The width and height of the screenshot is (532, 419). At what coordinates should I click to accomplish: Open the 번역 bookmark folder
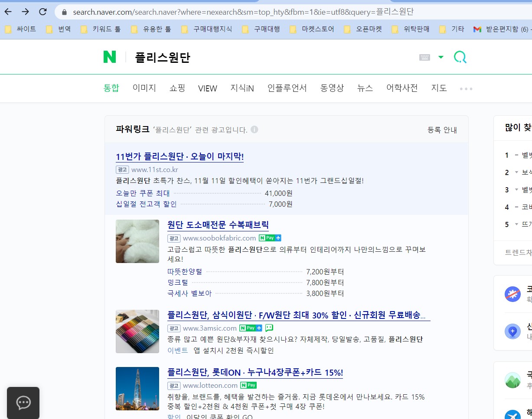[59, 29]
